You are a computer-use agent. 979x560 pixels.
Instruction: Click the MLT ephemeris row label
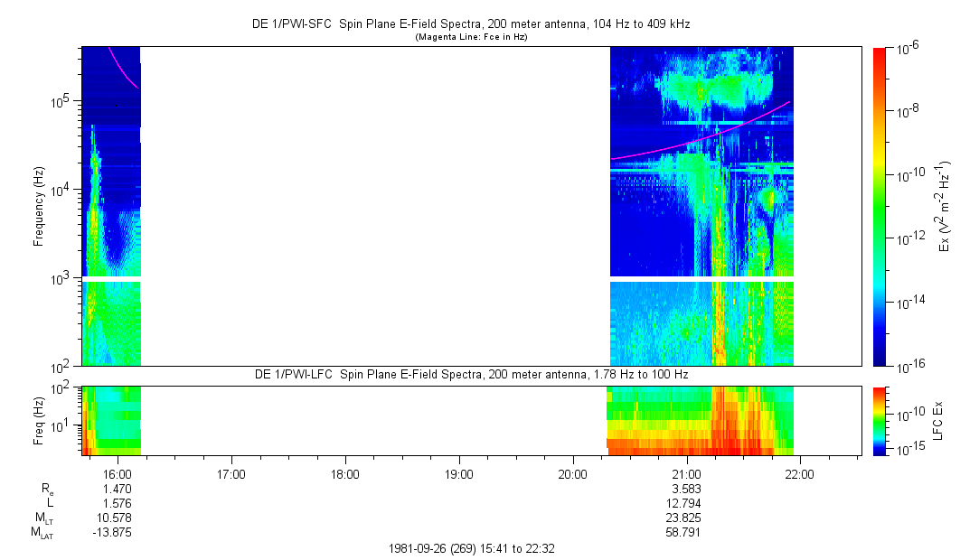coord(45,518)
